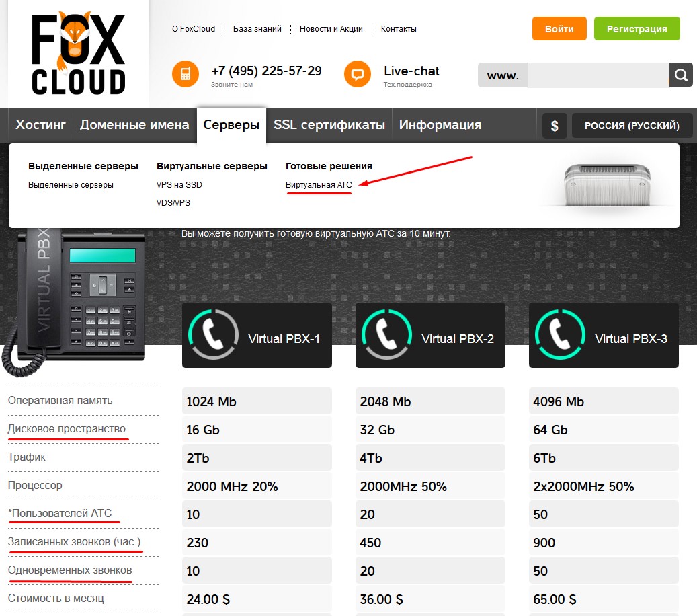697x616 pixels.
Task: Click the 64 Gb cell
Action: [604, 430]
